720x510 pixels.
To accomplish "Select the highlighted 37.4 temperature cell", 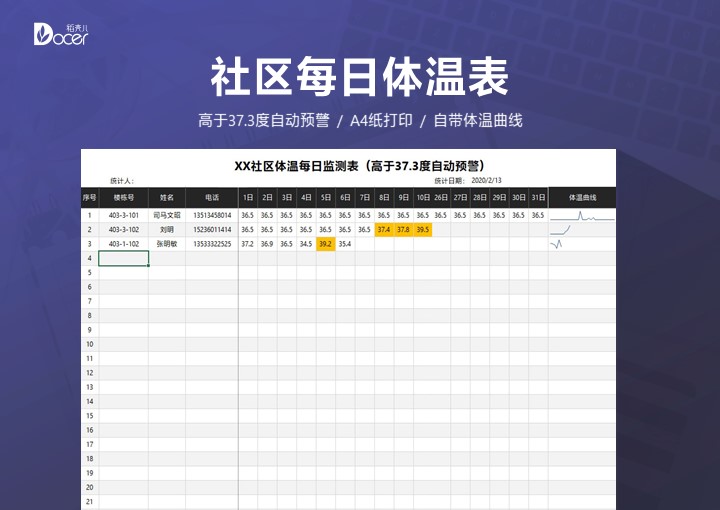I will [384, 230].
